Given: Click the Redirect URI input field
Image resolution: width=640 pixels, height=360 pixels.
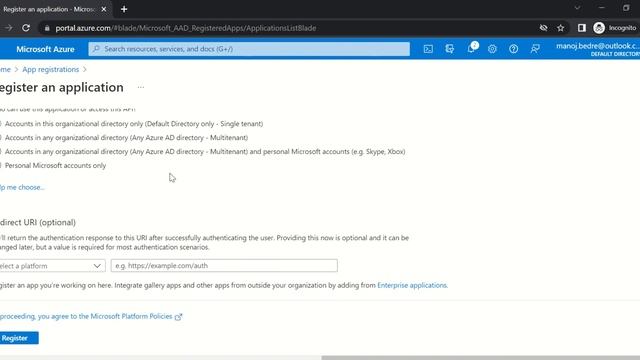Looking at the screenshot, I should click(224, 266).
